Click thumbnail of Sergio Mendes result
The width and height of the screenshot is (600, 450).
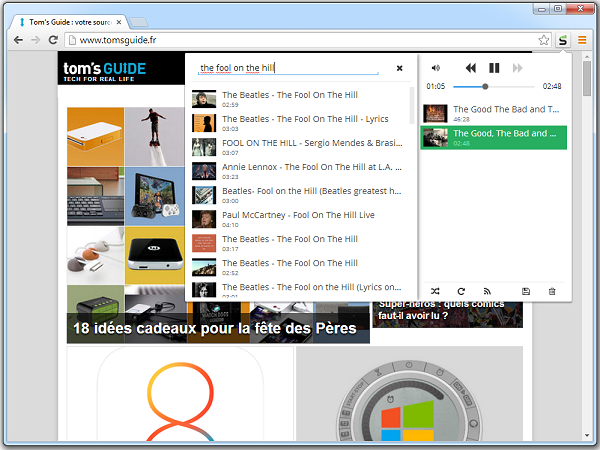pos(204,147)
